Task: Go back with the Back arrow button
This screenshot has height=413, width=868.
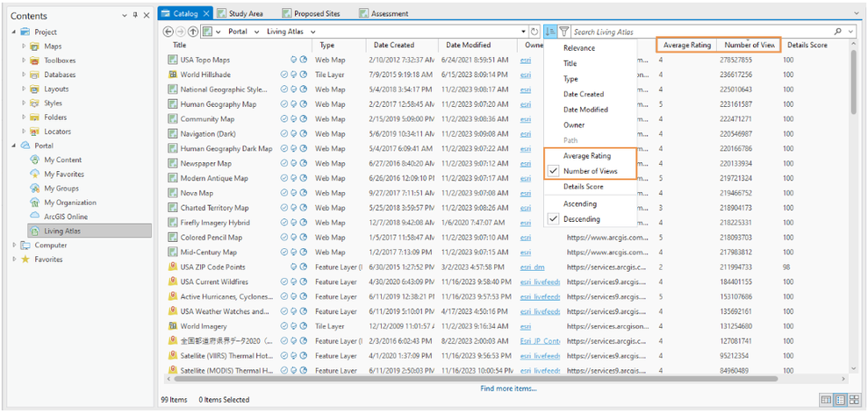Action: point(169,32)
